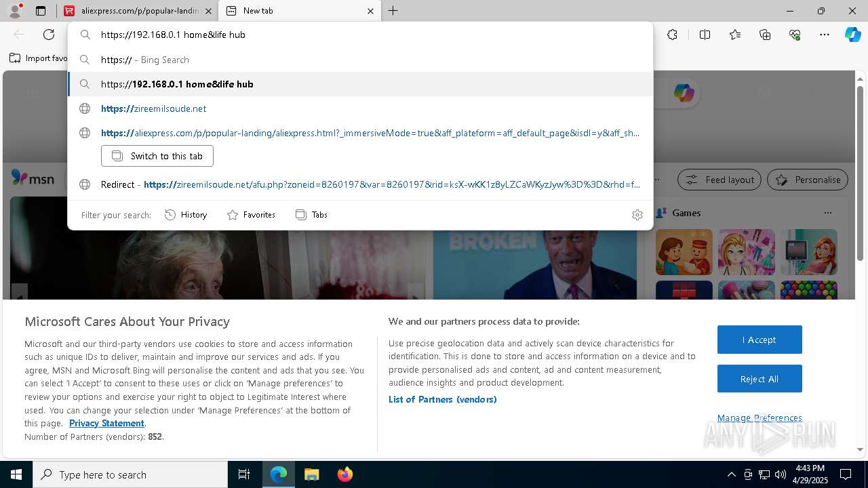The width and height of the screenshot is (868, 488).
Task: Click the msn logo
Action: click(33, 178)
